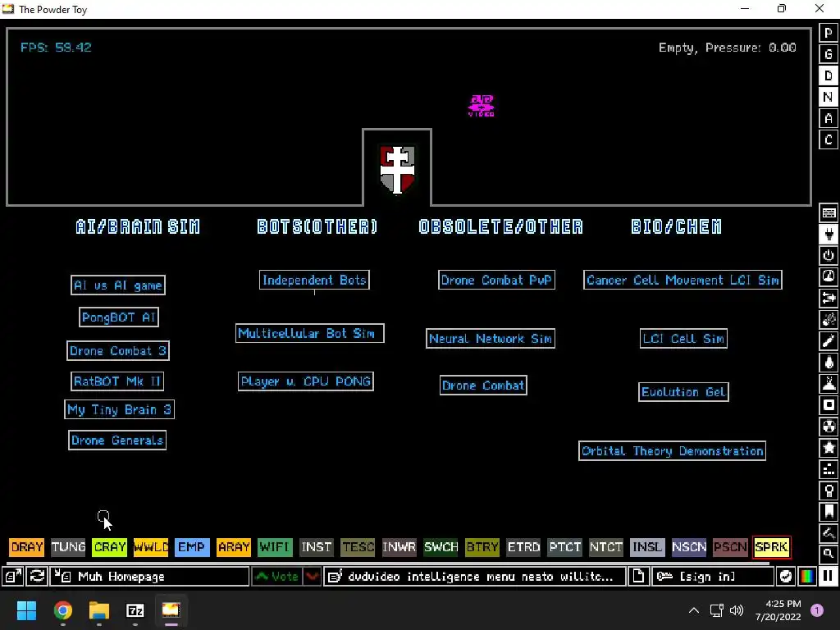Open the Powered Materials category (power icon)
This screenshot has width=840, height=630.
[x=829, y=256]
